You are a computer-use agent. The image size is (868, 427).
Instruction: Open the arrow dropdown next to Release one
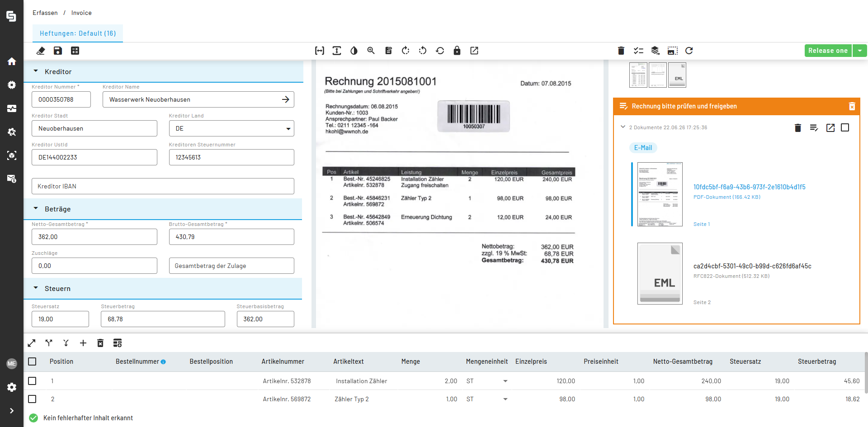click(x=860, y=51)
